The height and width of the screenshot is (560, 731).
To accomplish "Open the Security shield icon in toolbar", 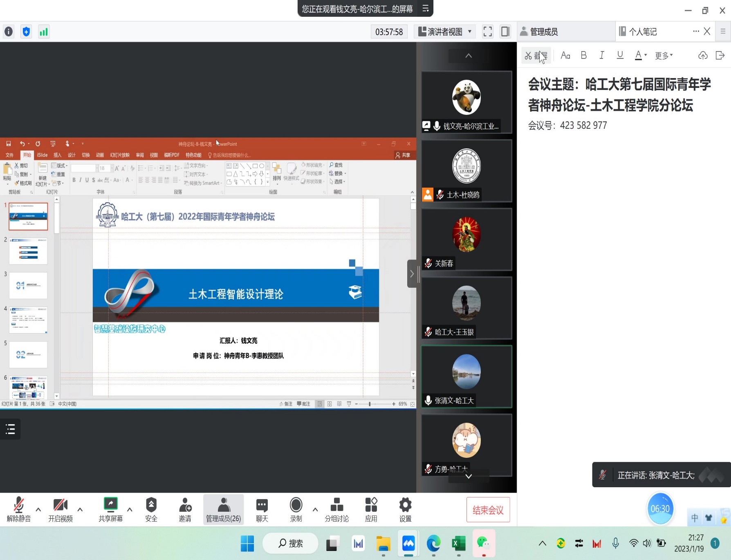I will coord(151,509).
